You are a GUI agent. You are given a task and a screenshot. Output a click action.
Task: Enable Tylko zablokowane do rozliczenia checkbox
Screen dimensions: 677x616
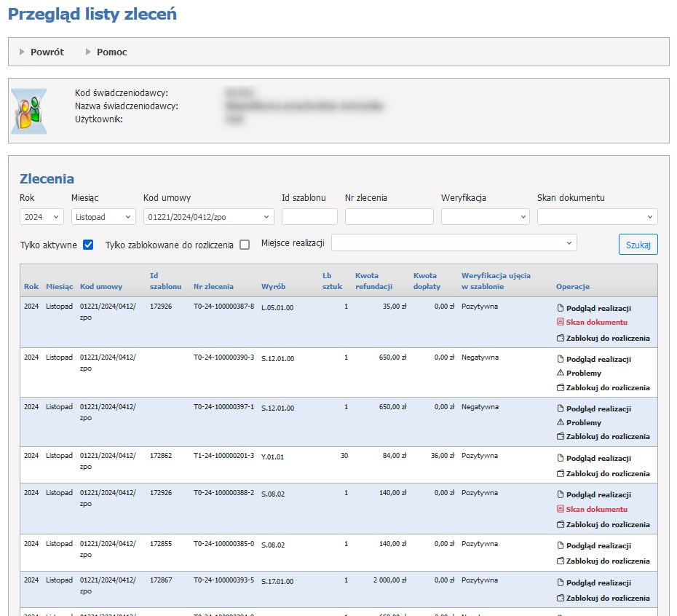245,245
